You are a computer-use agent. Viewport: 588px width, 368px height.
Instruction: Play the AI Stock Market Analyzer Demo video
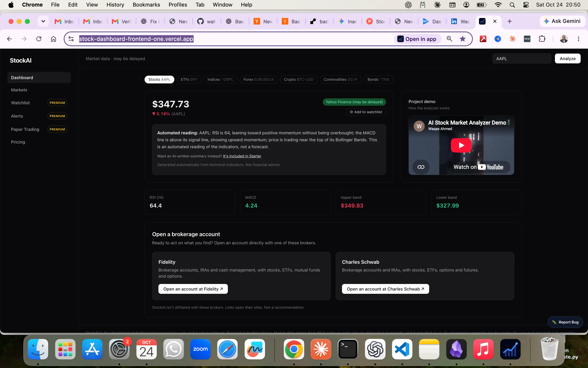pos(461,145)
